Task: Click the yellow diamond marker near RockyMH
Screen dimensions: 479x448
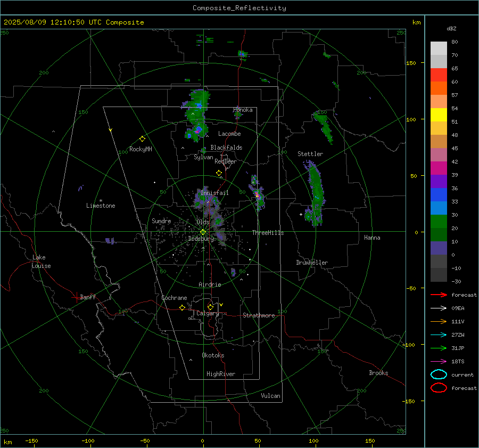Action: (142, 139)
